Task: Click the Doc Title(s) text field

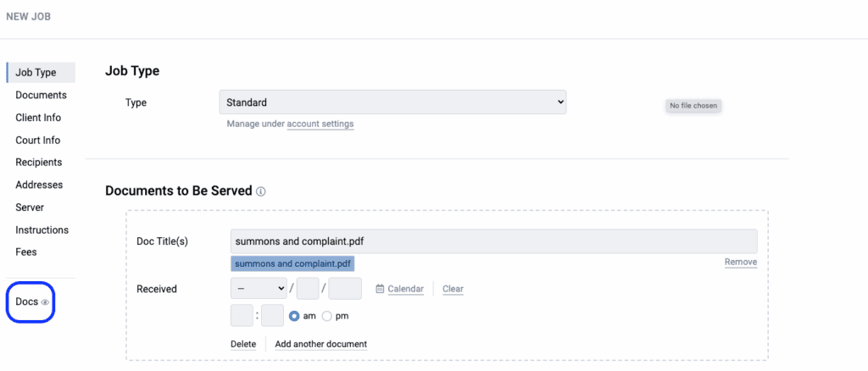Action: point(493,241)
